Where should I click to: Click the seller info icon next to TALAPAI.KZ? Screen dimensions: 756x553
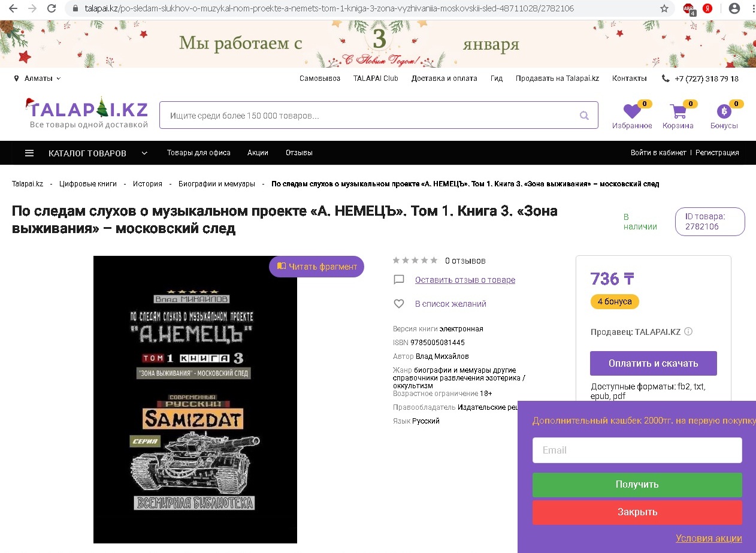point(688,331)
